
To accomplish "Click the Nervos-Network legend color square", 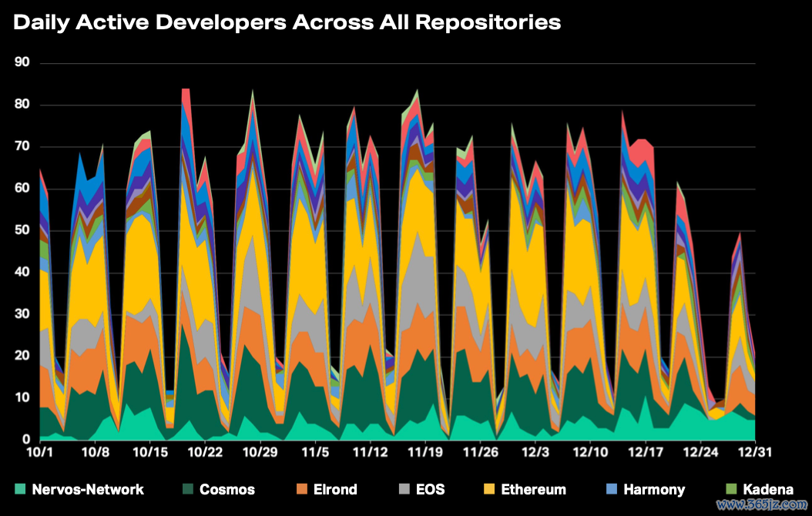I will [19, 489].
